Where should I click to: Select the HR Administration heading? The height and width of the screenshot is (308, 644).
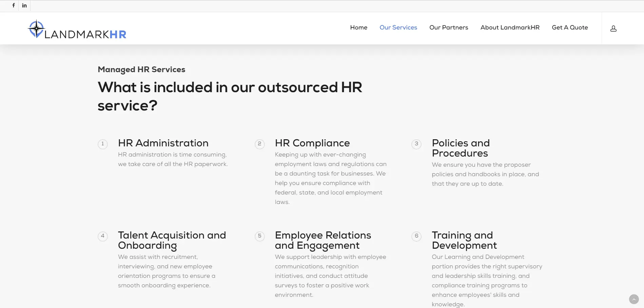(x=163, y=143)
